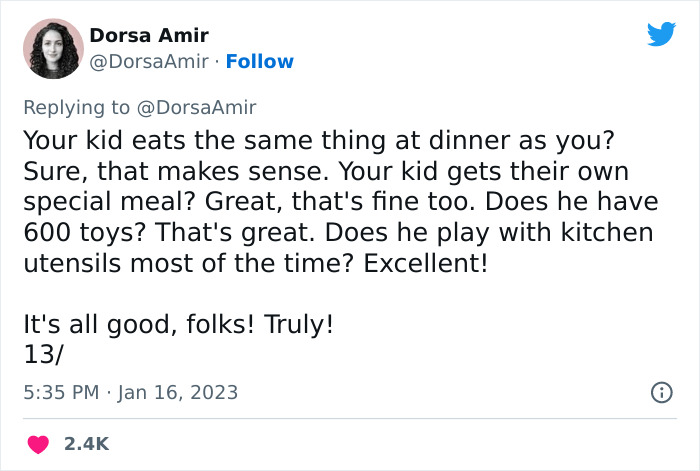Like the tweet with the heart icon
700x471 pixels.
[38, 443]
